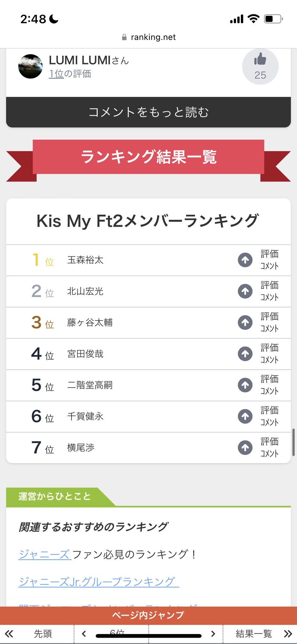
Task: Click upvote arrow next to 宮田俊哉
Action: pyautogui.click(x=245, y=354)
